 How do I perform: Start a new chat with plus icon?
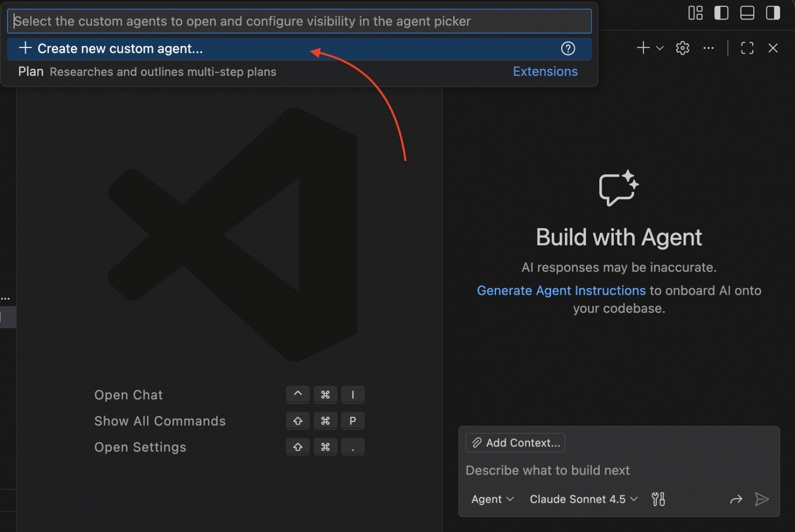[642, 47]
